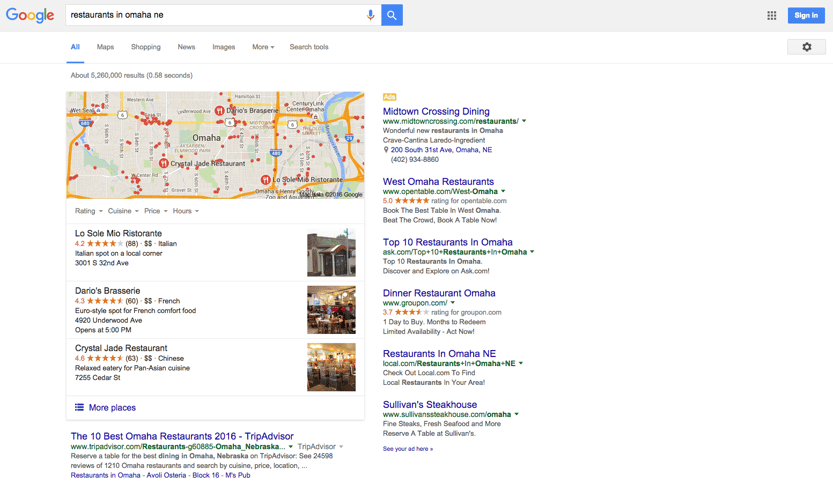This screenshot has height=491, width=833.
Task: Switch to the Images tab
Action: click(x=224, y=47)
